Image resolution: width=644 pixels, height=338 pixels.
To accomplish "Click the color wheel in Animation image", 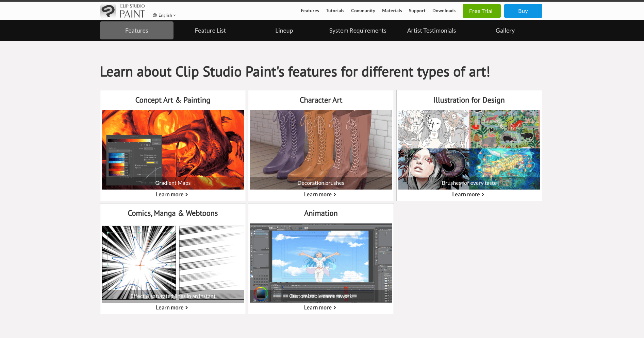I will 261,294.
